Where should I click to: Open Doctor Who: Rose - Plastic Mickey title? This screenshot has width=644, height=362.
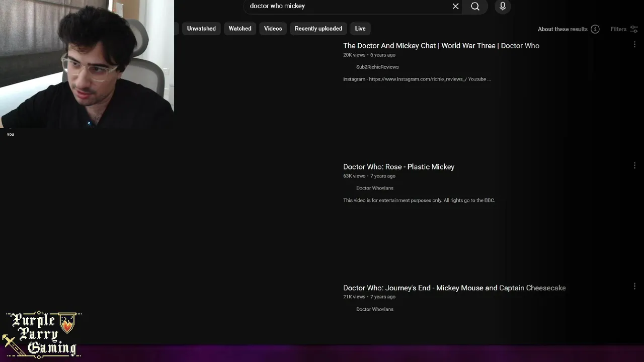pos(398,167)
